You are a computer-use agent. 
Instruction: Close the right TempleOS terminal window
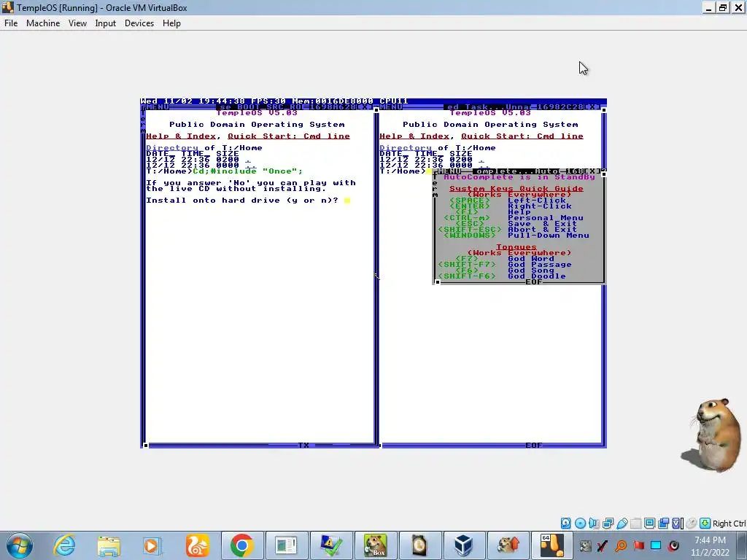[x=592, y=107]
